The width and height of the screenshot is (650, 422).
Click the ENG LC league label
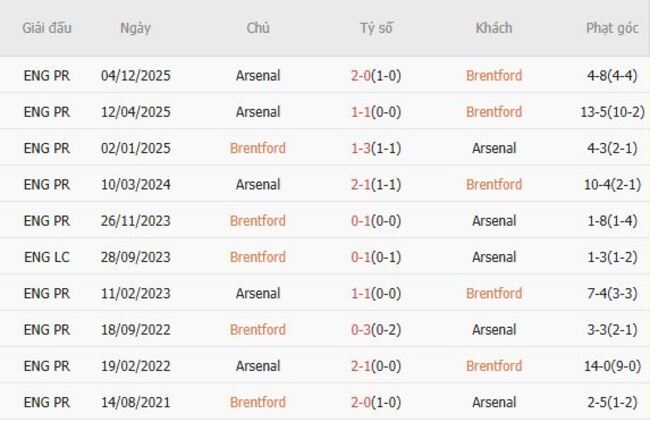[47, 257]
